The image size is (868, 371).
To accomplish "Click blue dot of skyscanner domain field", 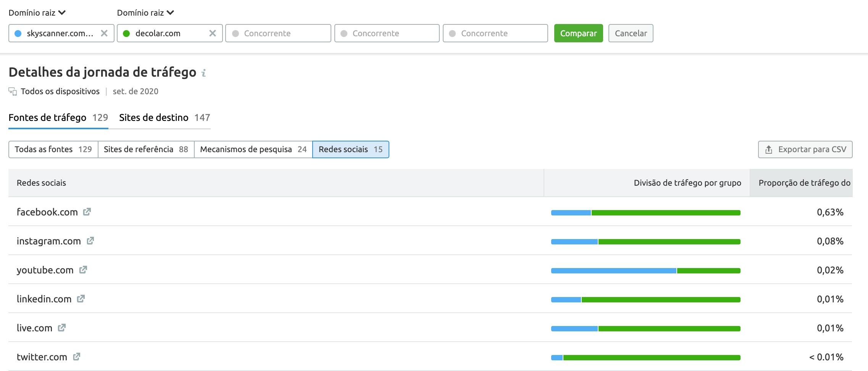I will [x=18, y=34].
